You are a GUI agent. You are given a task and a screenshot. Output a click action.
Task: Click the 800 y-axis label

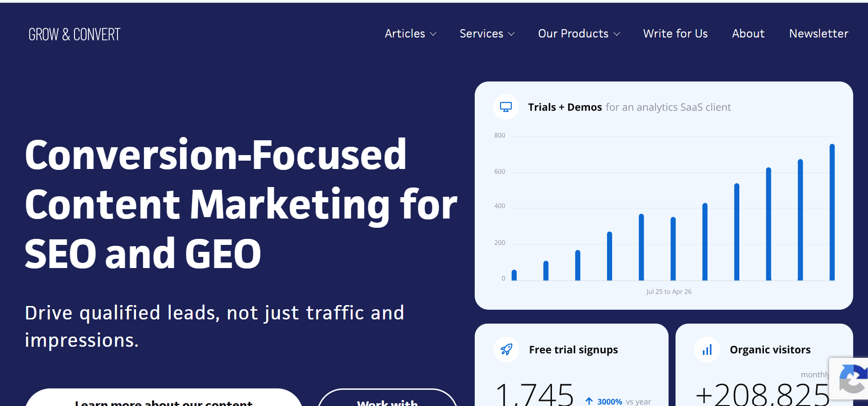coord(499,135)
